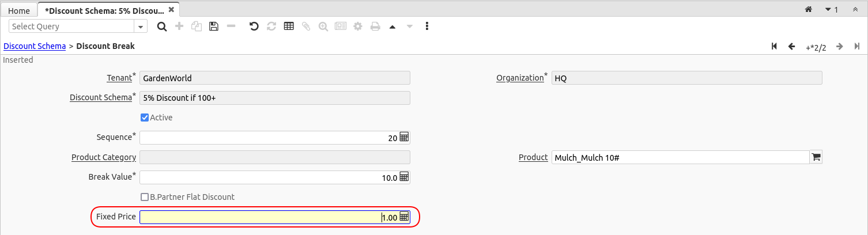Click the Find Record magnifier icon

coord(162,26)
